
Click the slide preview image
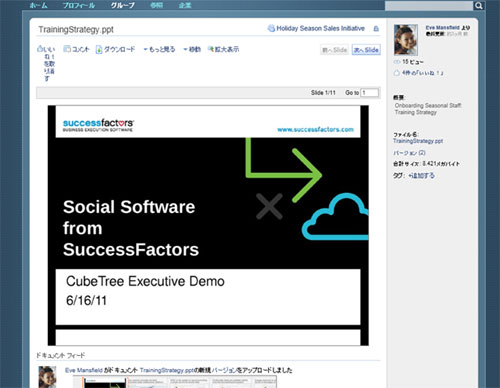coord(208,225)
